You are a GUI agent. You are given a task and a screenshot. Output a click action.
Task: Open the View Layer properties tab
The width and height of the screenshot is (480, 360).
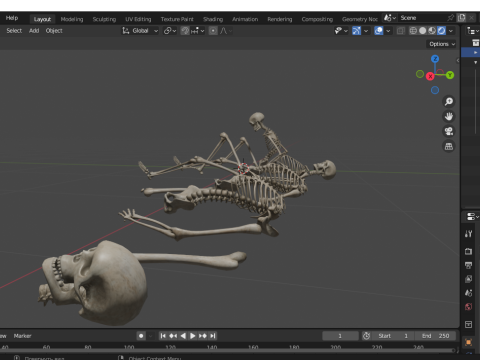(x=468, y=279)
